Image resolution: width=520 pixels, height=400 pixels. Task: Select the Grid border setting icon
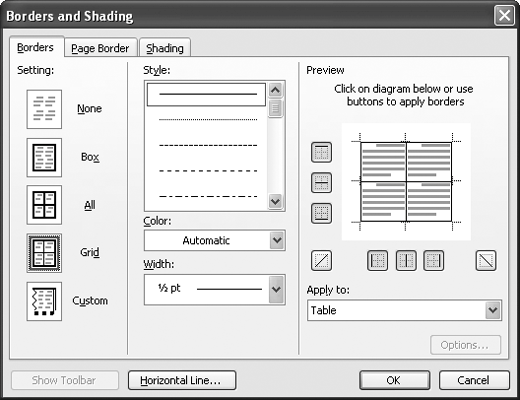click(44, 253)
